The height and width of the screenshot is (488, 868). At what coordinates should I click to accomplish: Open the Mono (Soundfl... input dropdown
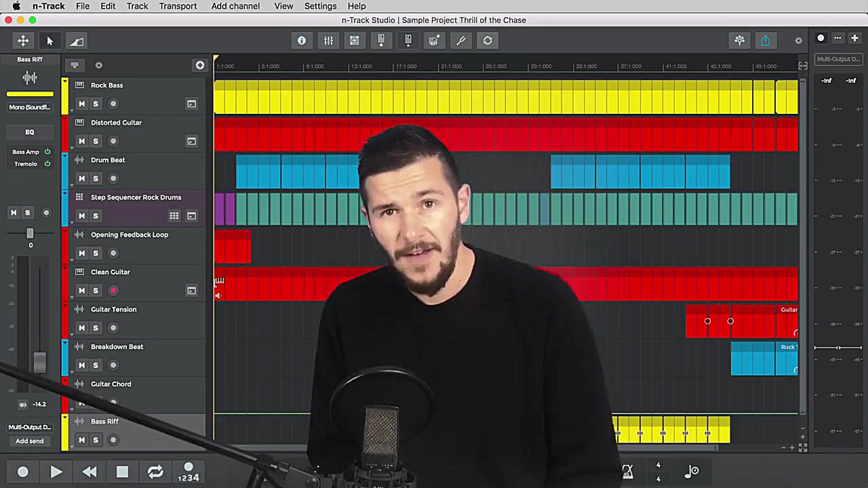pos(30,107)
